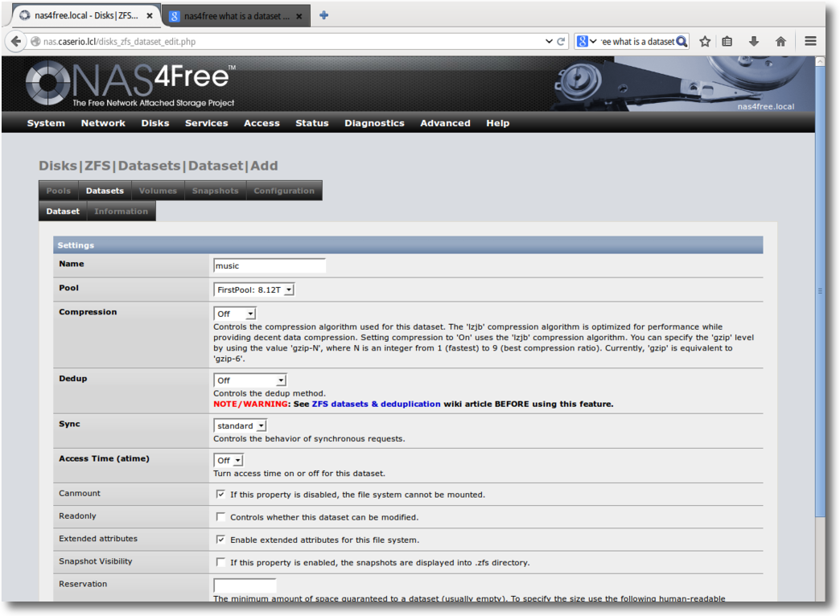Open the Access menu
This screenshot has height=616, width=840.
point(261,123)
